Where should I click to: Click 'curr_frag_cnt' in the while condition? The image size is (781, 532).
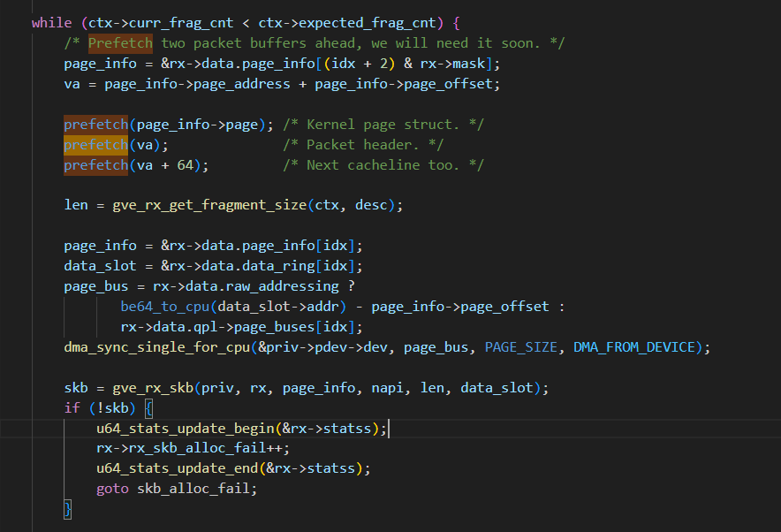click(181, 23)
